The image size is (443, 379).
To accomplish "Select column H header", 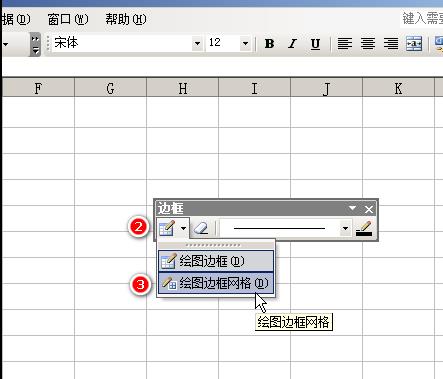I will click(182, 88).
